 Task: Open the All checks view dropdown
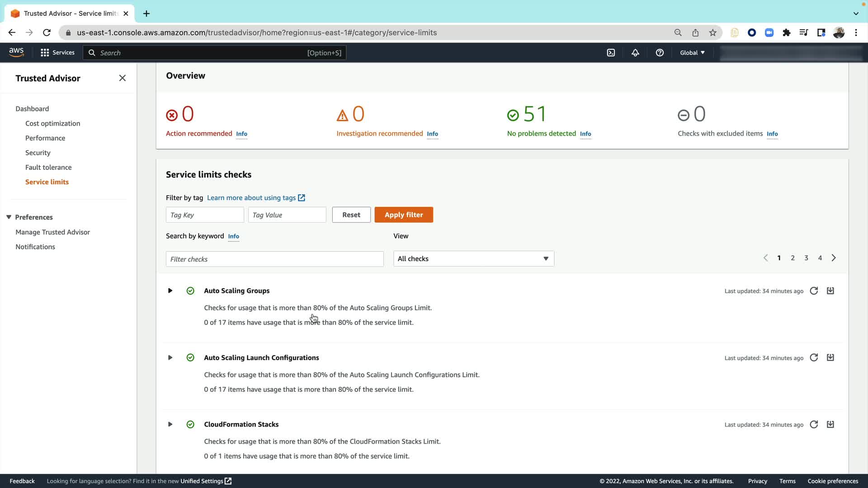[x=473, y=259]
